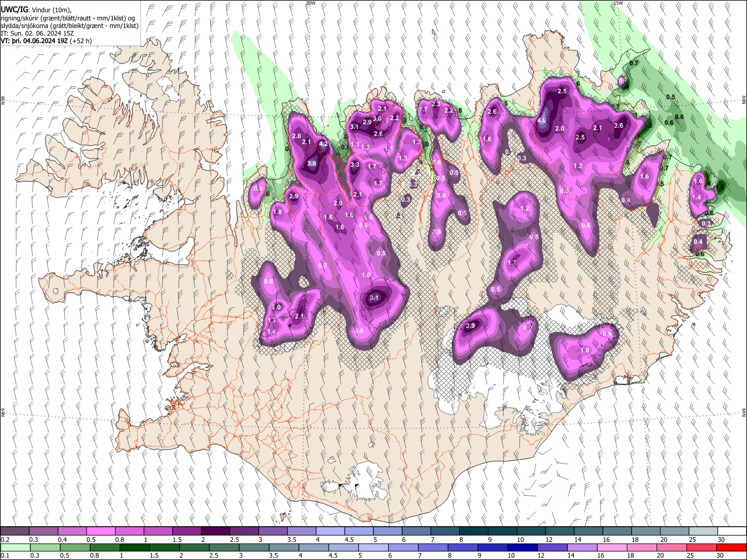Image resolution: width=747 pixels, height=560 pixels.
Task: Click the bright red rain swatch after 30
Action: 731,547
